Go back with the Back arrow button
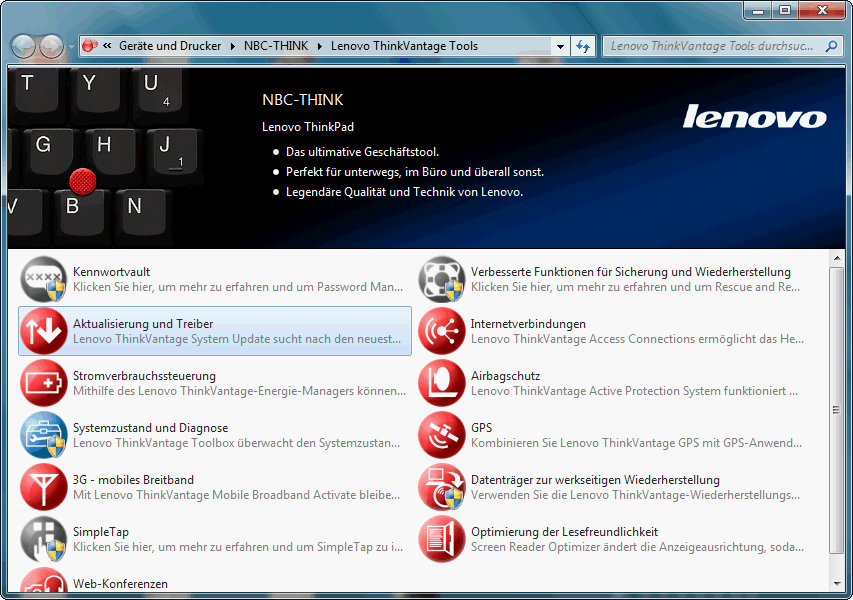This screenshot has height=600, width=853. (23, 47)
